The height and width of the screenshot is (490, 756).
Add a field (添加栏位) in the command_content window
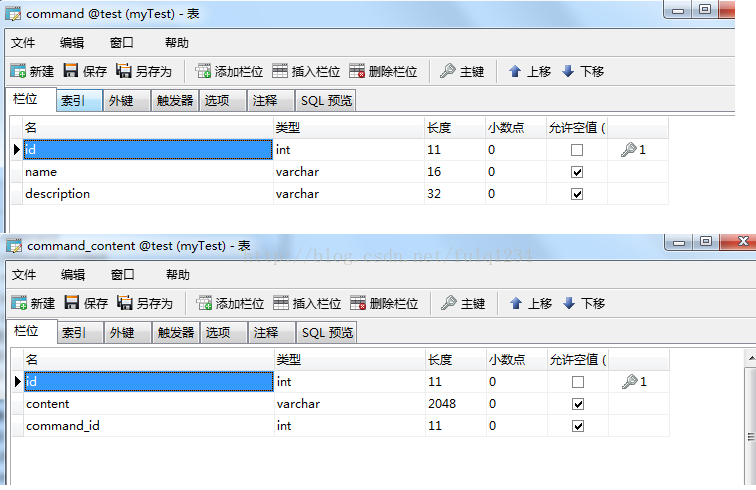click(x=230, y=303)
